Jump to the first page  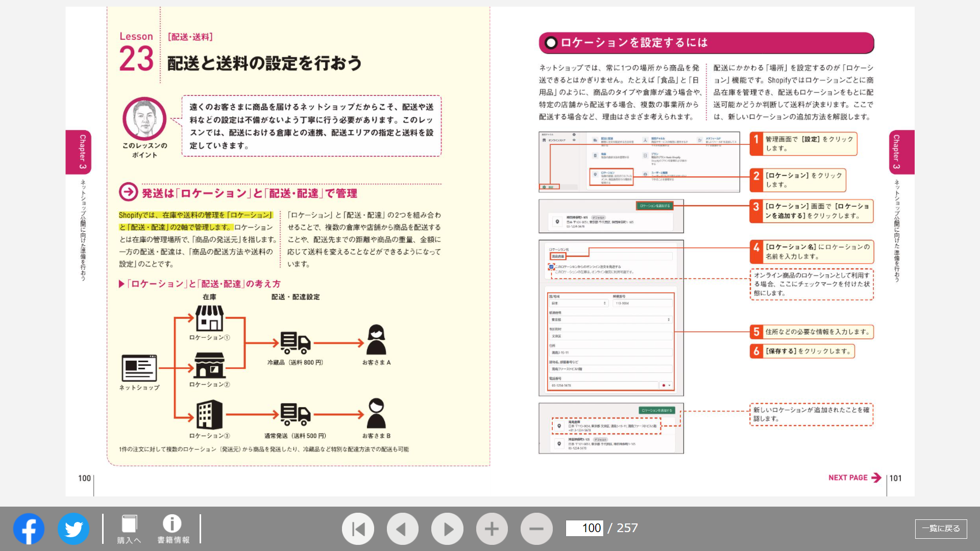tap(358, 529)
